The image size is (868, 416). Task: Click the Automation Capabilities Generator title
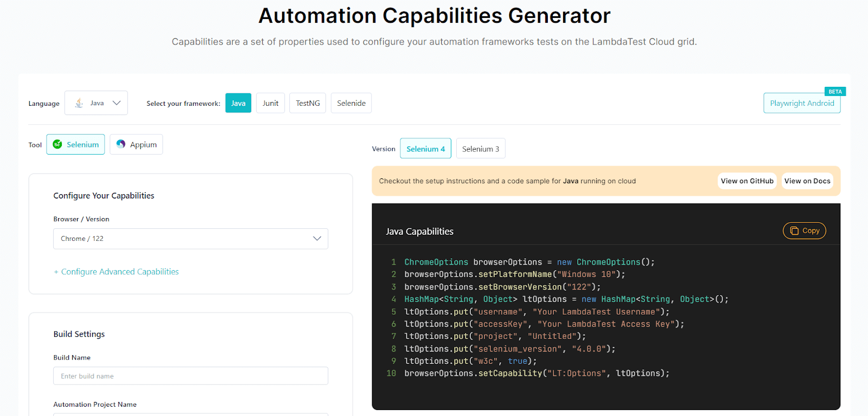[435, 16]
